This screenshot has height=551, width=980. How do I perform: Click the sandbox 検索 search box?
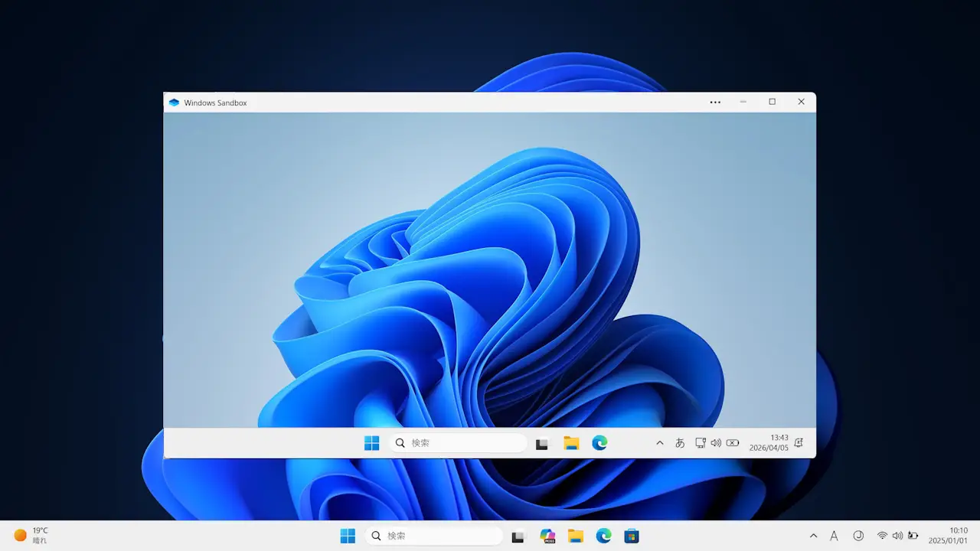click(x=457, y=442)
